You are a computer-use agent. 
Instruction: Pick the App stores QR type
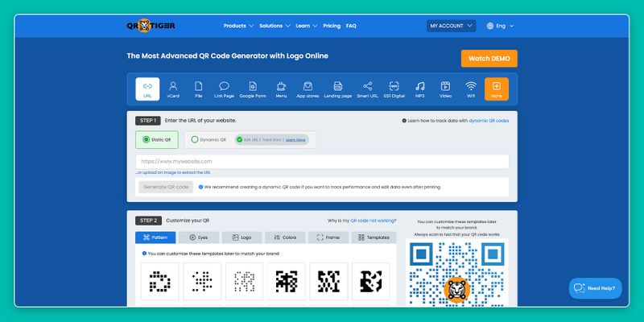[x=308, y=89]
